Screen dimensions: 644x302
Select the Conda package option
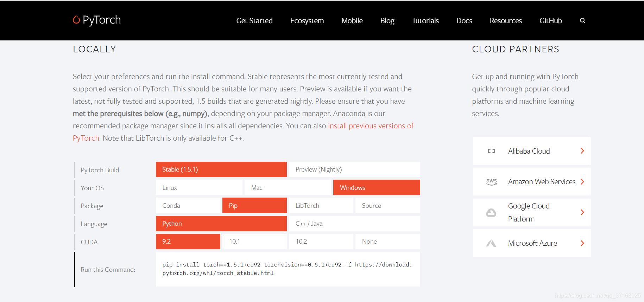point(188,205)
